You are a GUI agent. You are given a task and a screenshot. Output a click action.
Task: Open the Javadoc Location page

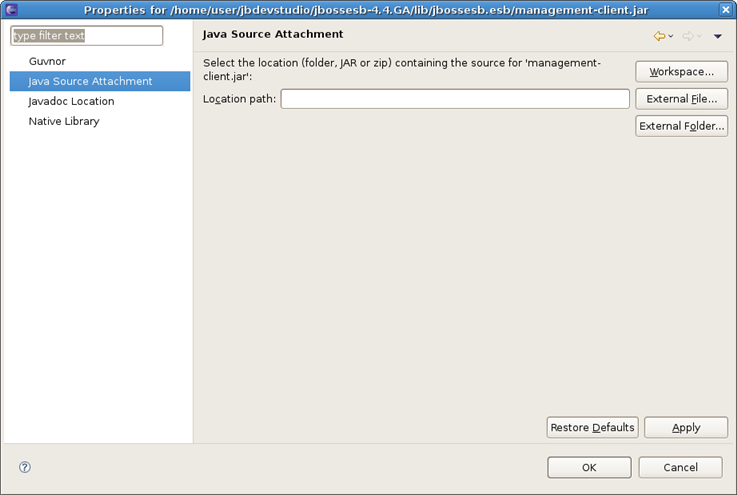point(71,101)
